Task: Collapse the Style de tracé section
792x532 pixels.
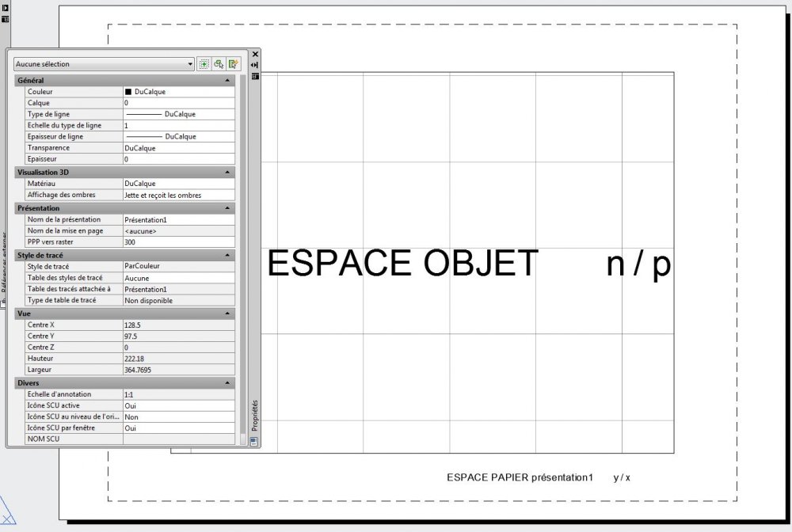Action: (x=227, y=256)
